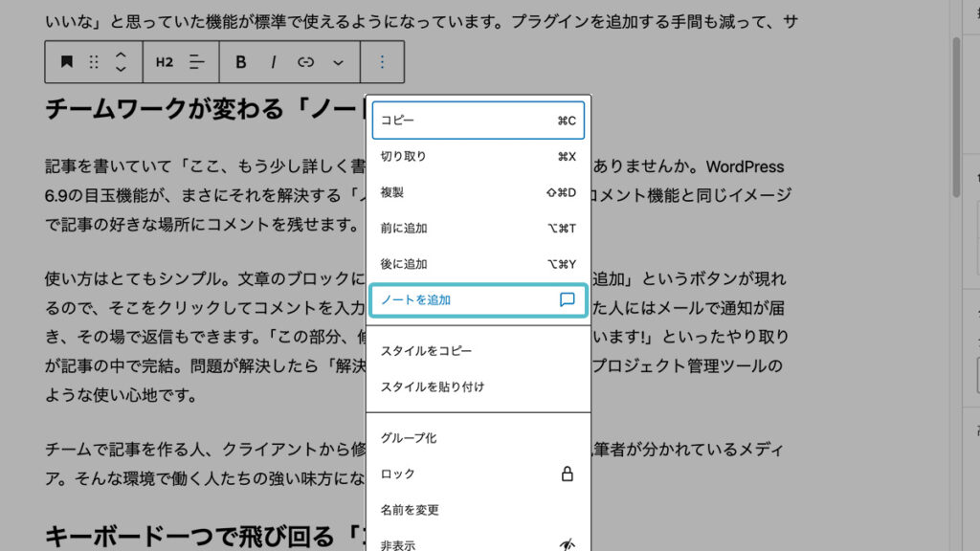Toggle italic formatting
Image resolution: width=980 pixels, height=551 pixels.
(x=273, y=62)
